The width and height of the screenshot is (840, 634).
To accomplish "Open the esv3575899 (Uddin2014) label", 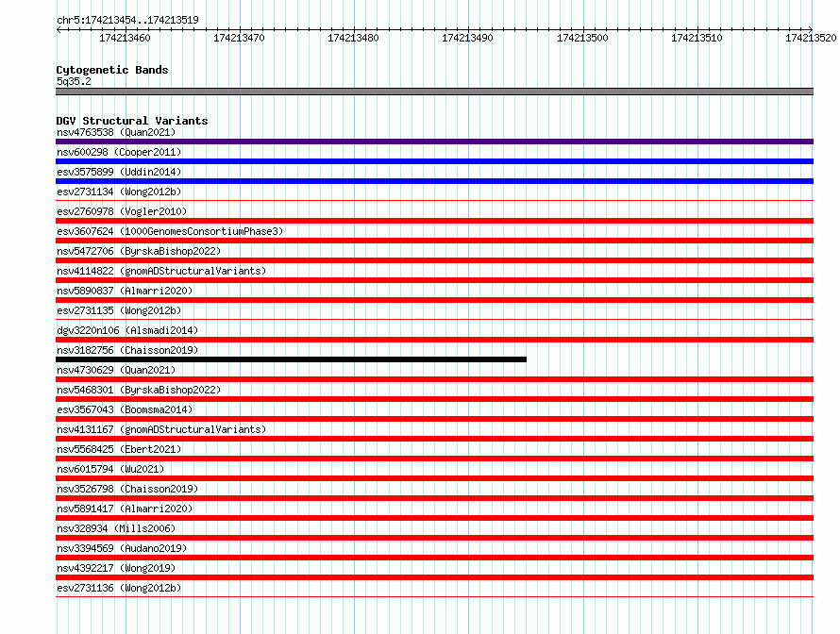I will click(119, 172).
